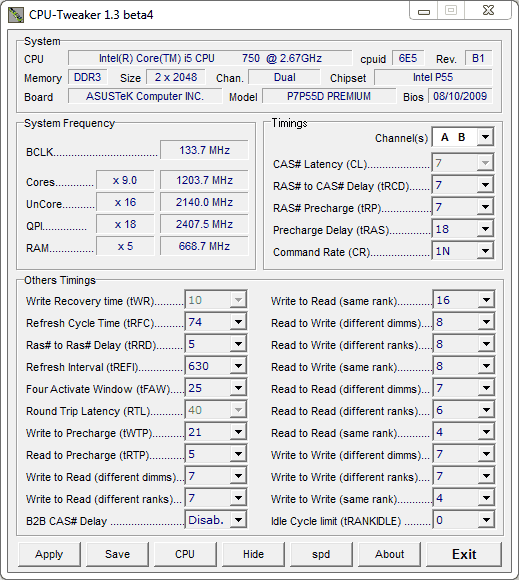Click the RAM 668.7 MHz value

tap(204, 246)
